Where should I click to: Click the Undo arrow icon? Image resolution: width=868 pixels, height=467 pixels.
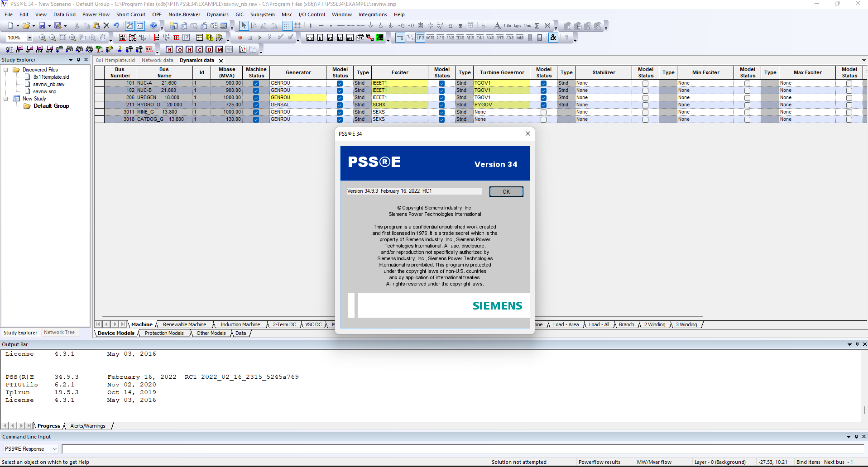[116, 26]
